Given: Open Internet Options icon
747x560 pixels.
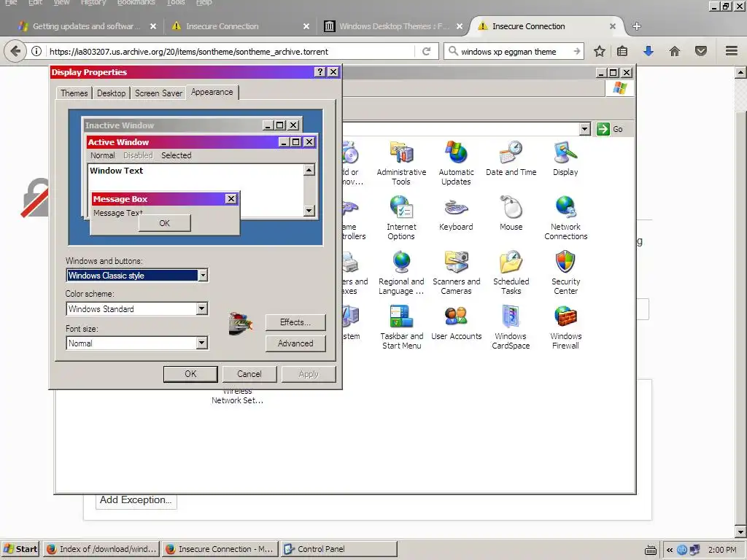Looking at the screenshot, I should tap(401, 217).
